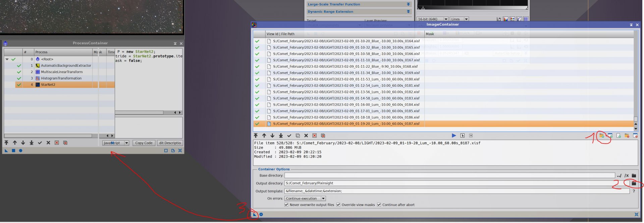Move ImageContainer item to top
Screen dimensions: 644x223
[256, 135]
